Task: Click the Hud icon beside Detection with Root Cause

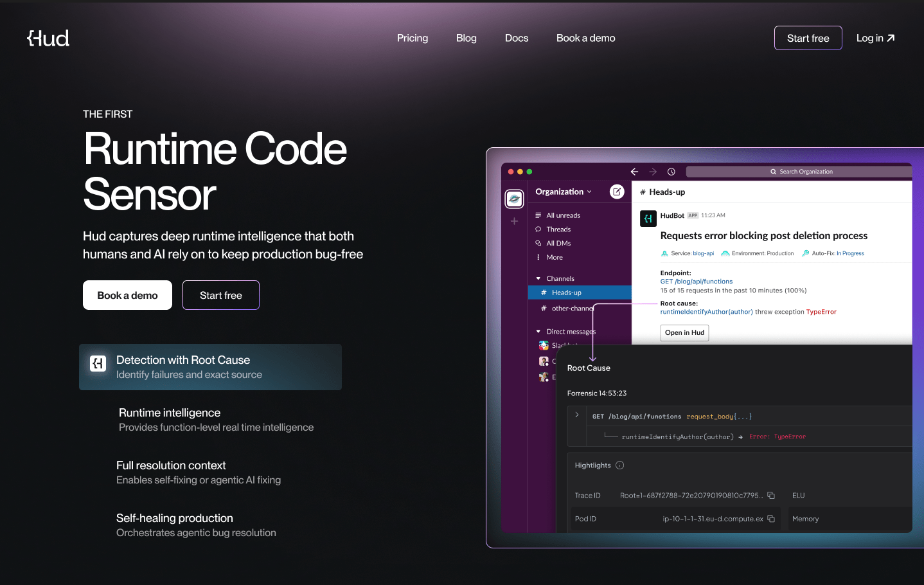Action: [x=98, y=364]
